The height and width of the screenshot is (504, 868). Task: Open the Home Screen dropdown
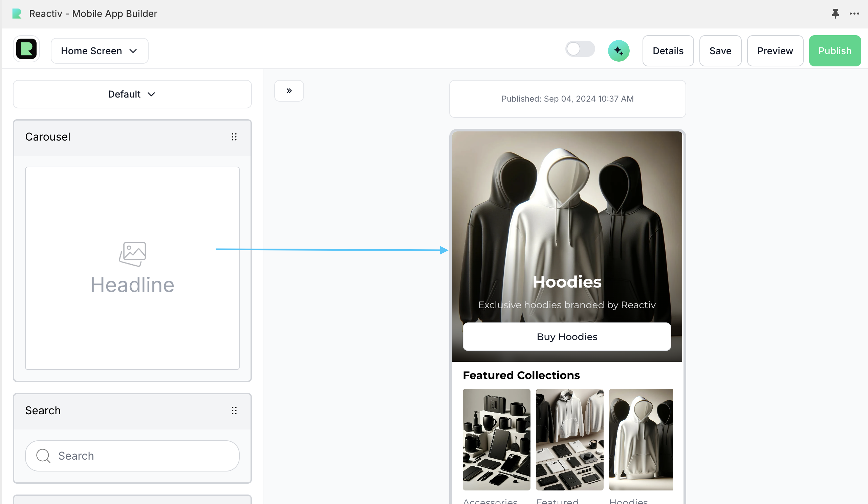click(99, 51)
